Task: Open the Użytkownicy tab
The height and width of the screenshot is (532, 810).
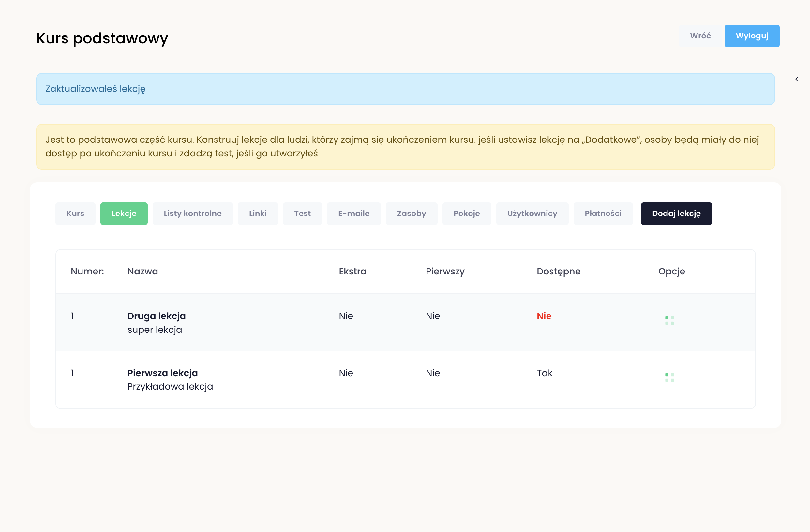Action: [532, 213]
